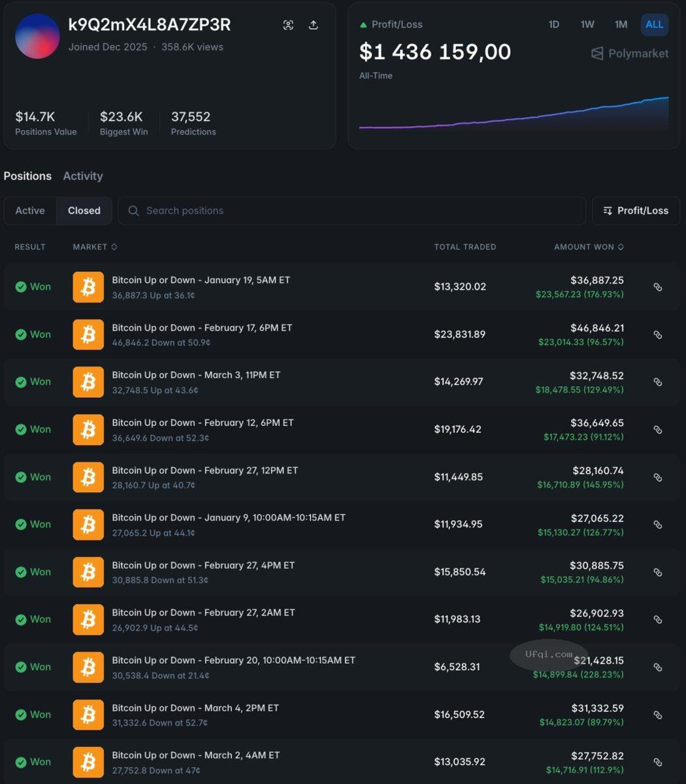Toggle to the Closed positions view
The image size is (686, 784).
84,210
